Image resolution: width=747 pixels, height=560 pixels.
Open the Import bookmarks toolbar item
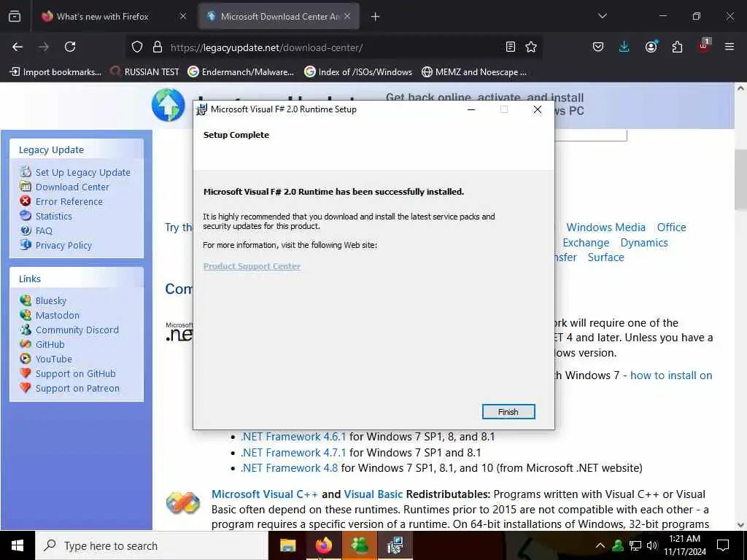point(55,72)
